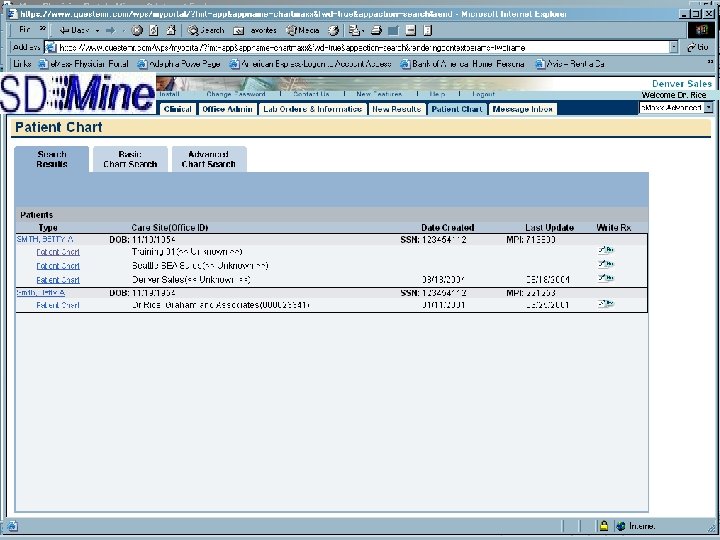Screen dimensions: 720x540
Task: Click Bank of America Home favorites link
Action: [463, 64]
